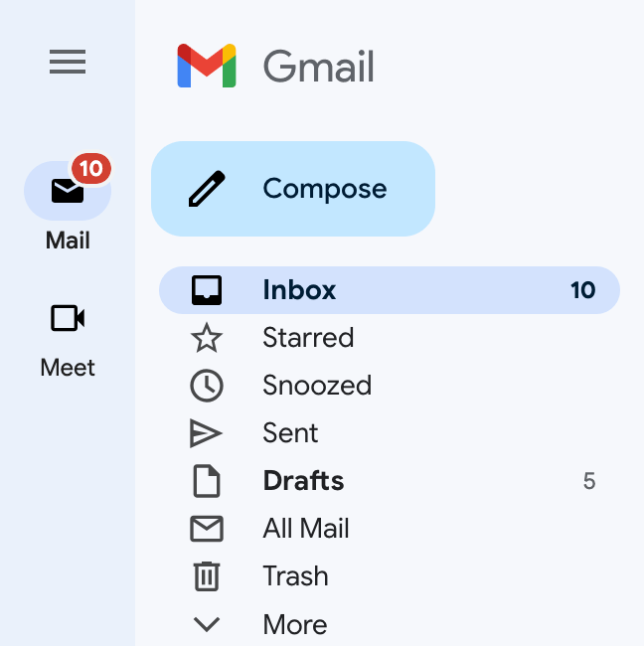Click the Snoozed clock icon
Image resolution: width=644 pixels, height=646 pixels.
click(207, 386)
